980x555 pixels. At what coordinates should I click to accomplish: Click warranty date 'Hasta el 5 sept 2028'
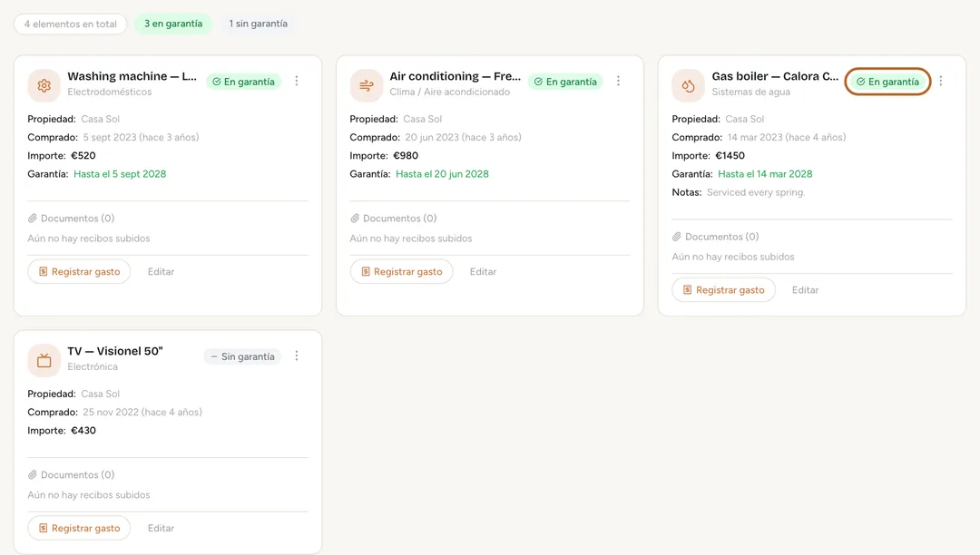click(120, 174)
